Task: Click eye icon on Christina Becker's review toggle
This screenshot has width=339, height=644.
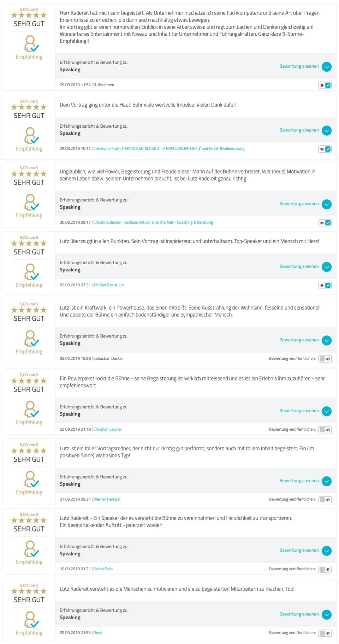Action: click(322, 223)
